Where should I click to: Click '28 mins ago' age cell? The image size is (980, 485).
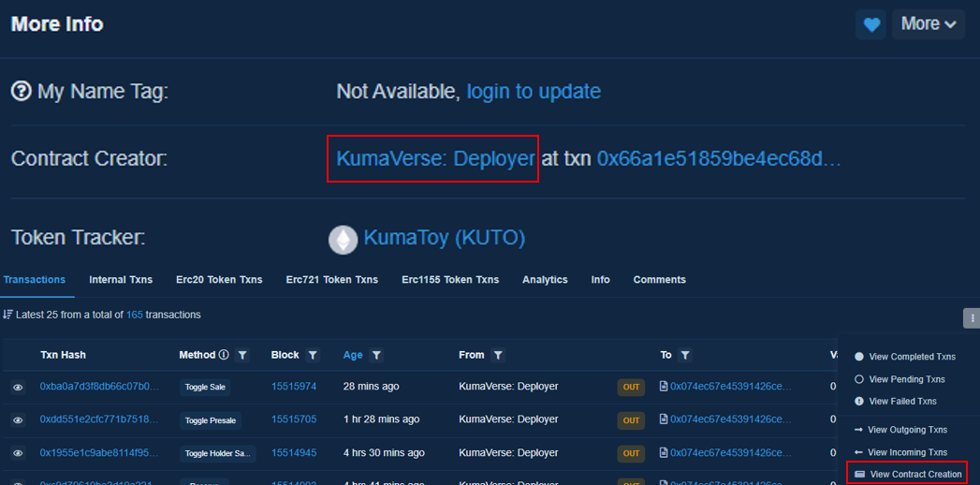[372, 387]
